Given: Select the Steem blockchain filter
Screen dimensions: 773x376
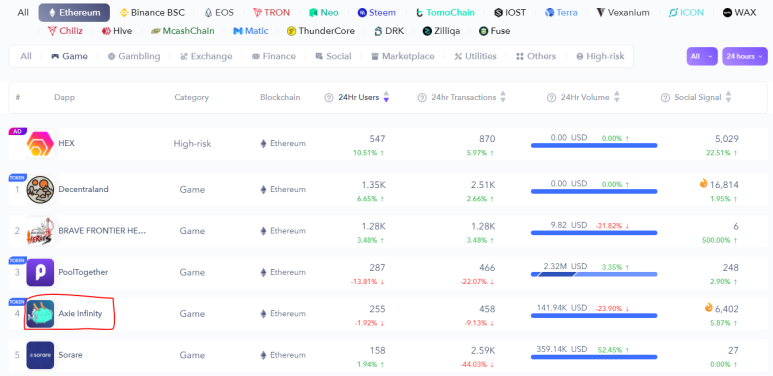Looking at the screenshot, I should click(377, 13).
